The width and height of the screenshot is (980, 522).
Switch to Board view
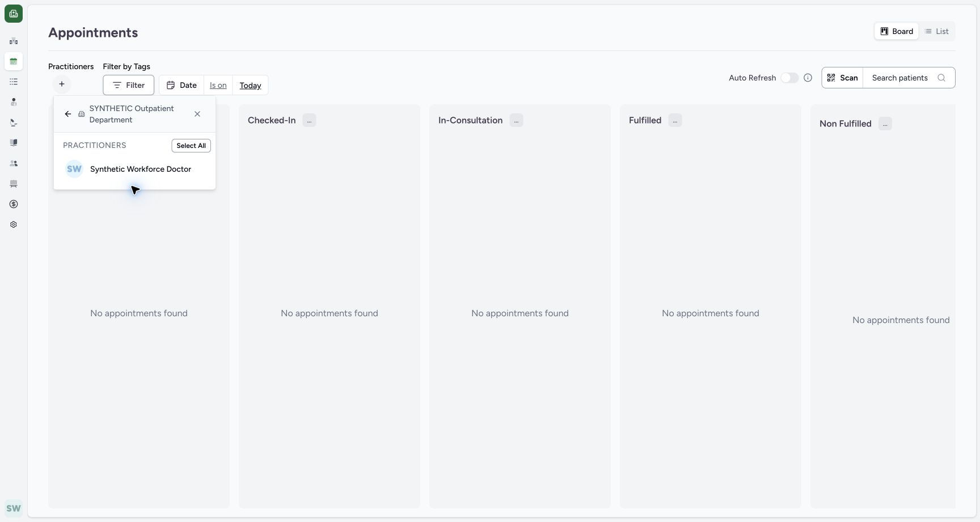coord(897,31)
